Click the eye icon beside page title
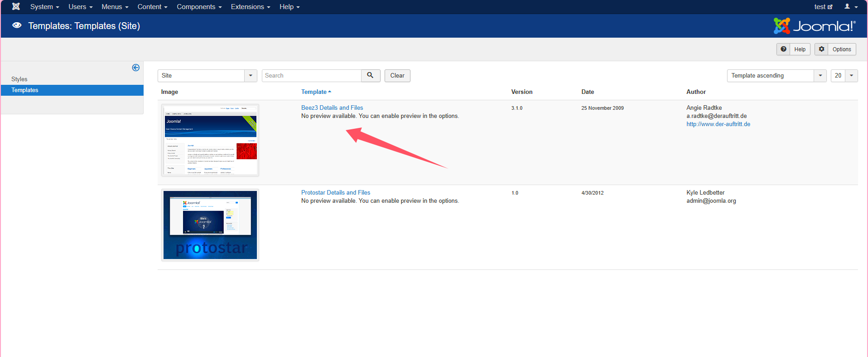 pos(17,25)
